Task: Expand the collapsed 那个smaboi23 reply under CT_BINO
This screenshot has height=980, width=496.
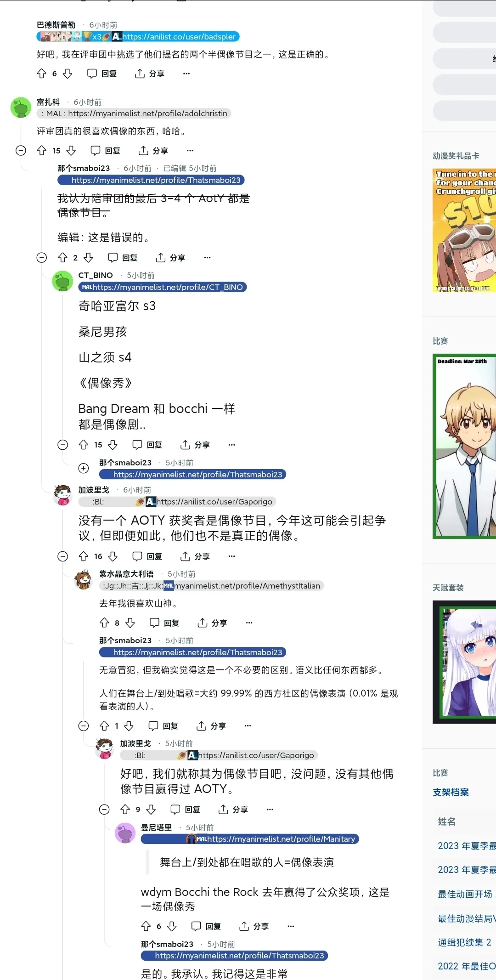Action: [84, 468]
